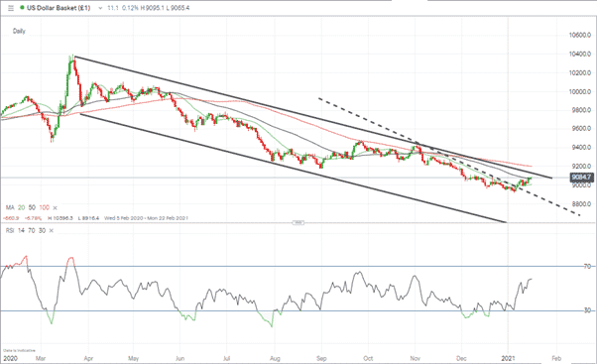
Task: Click the MA indicator label
Action: click(x=10, y=207)
